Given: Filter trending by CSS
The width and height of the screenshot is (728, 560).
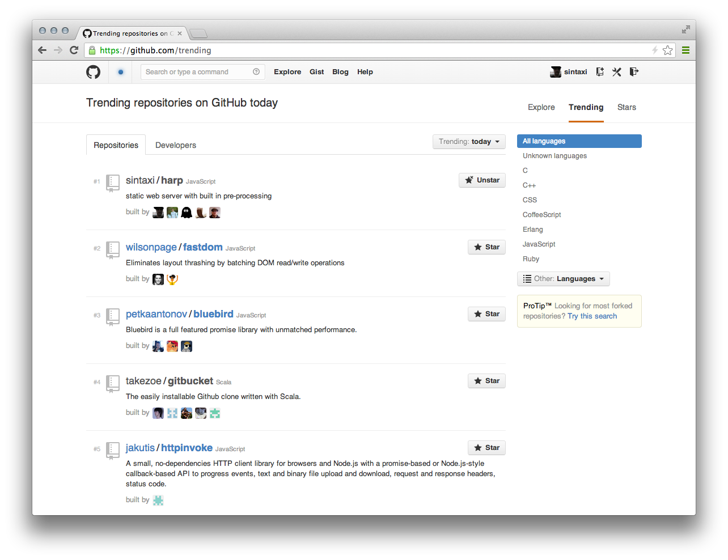Looking at the screenshot, I should tap(530, 200).
